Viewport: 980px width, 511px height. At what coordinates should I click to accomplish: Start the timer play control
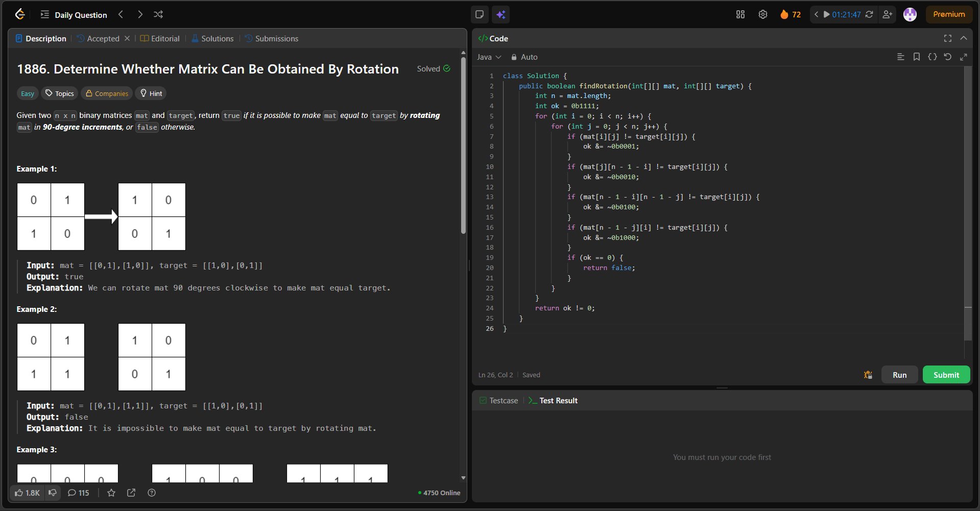point(826,14)
